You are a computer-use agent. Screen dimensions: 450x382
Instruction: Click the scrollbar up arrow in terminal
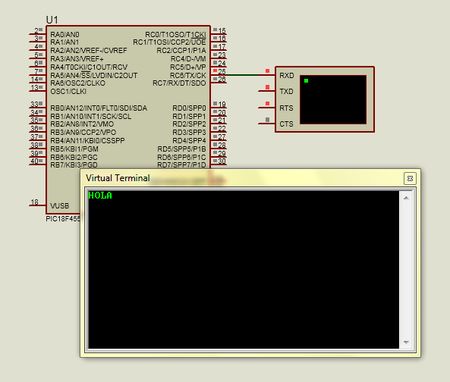point(406,198)
